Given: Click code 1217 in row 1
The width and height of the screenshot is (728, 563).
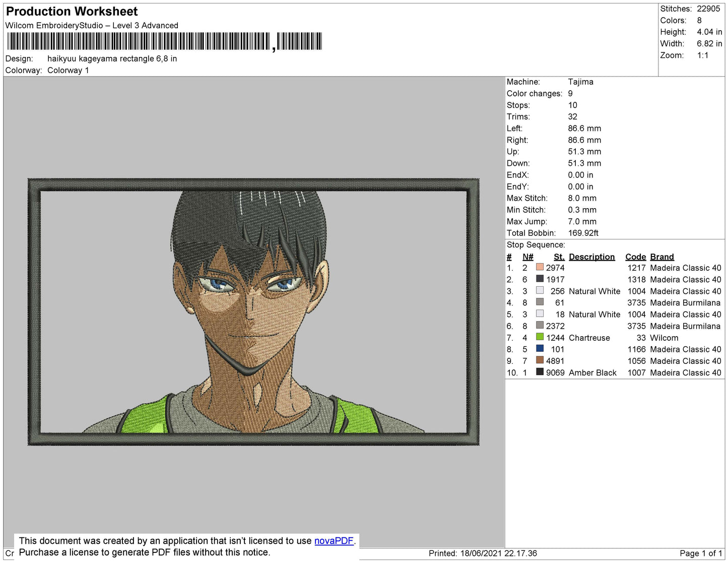Looking at the screenshot, I should coord(636,268).
